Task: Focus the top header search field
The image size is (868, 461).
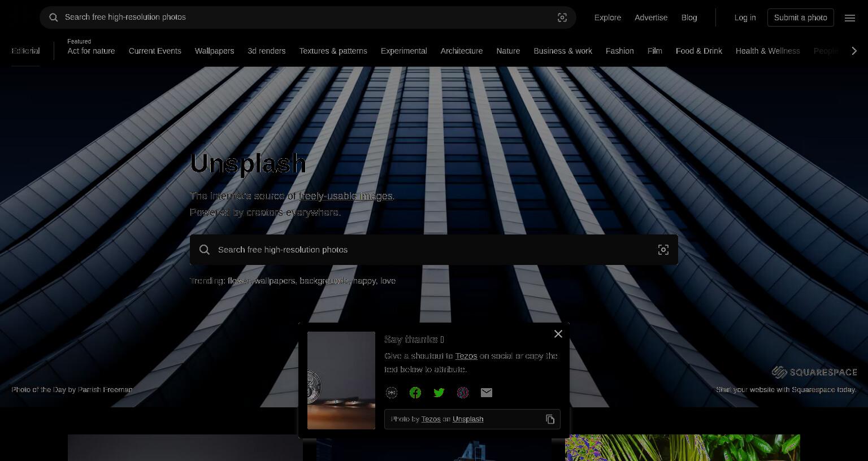Action: [x=308, y=18]
